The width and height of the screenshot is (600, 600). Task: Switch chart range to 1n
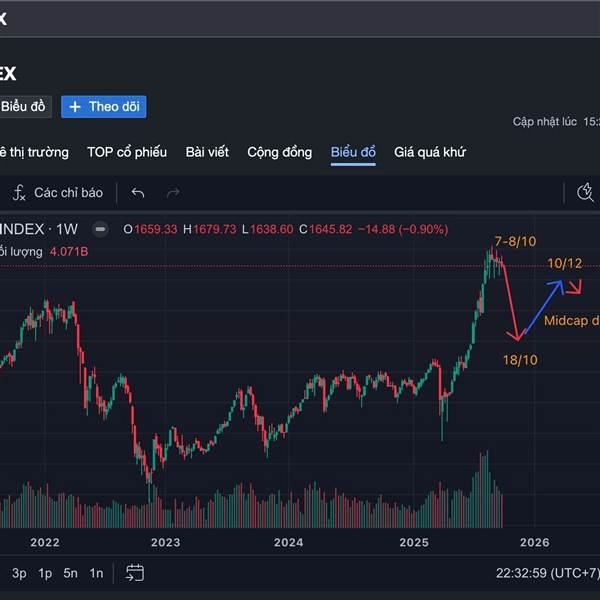point(96,573)
